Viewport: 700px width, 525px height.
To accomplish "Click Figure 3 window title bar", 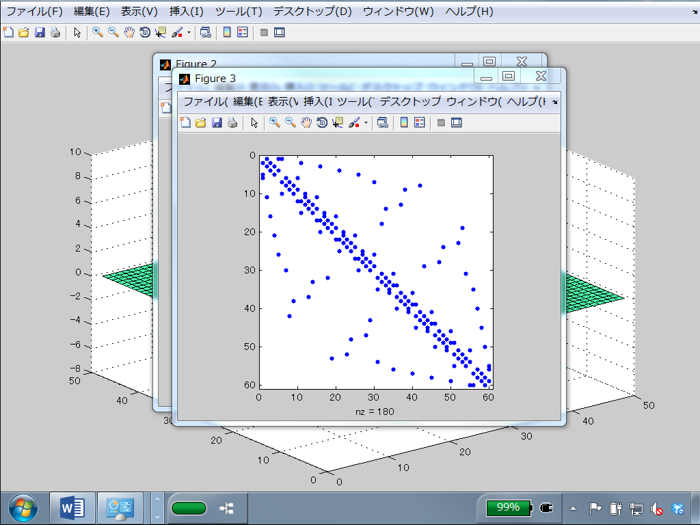I will (x=320, y=78).
